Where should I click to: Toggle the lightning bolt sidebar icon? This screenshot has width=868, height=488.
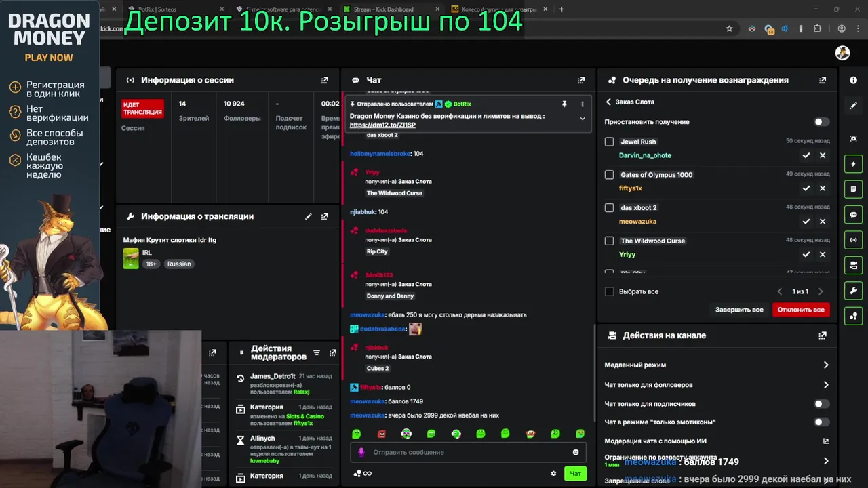853,164
